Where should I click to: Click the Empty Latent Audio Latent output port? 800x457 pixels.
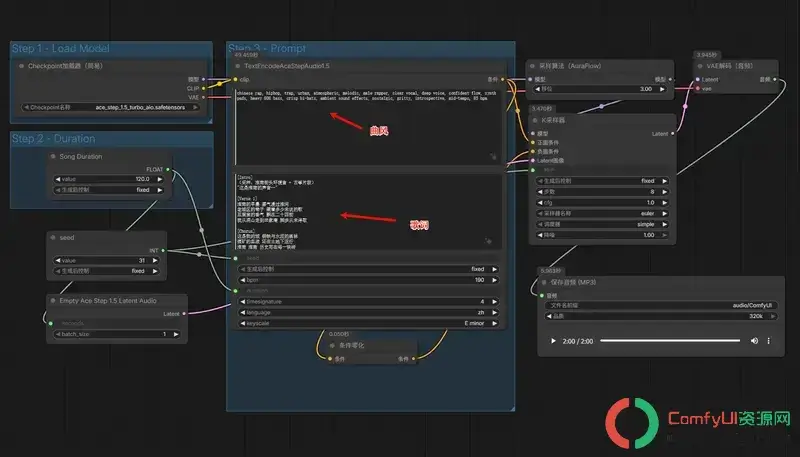click(184, 314)
